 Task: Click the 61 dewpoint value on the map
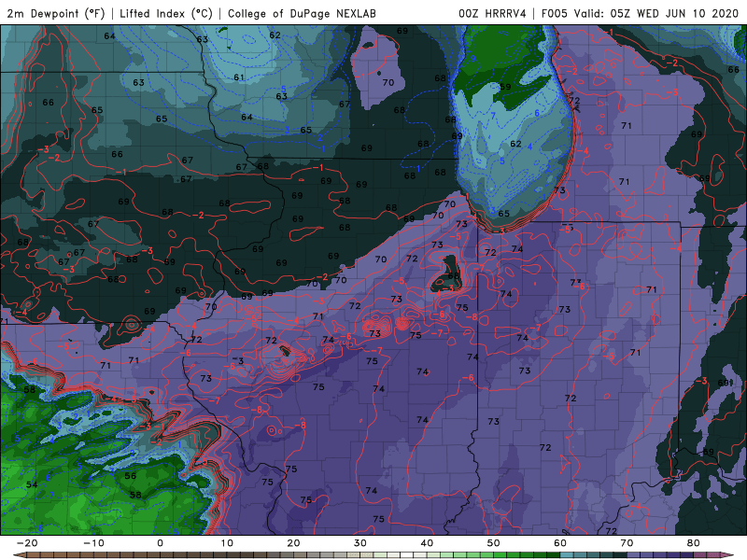point(239,77)
